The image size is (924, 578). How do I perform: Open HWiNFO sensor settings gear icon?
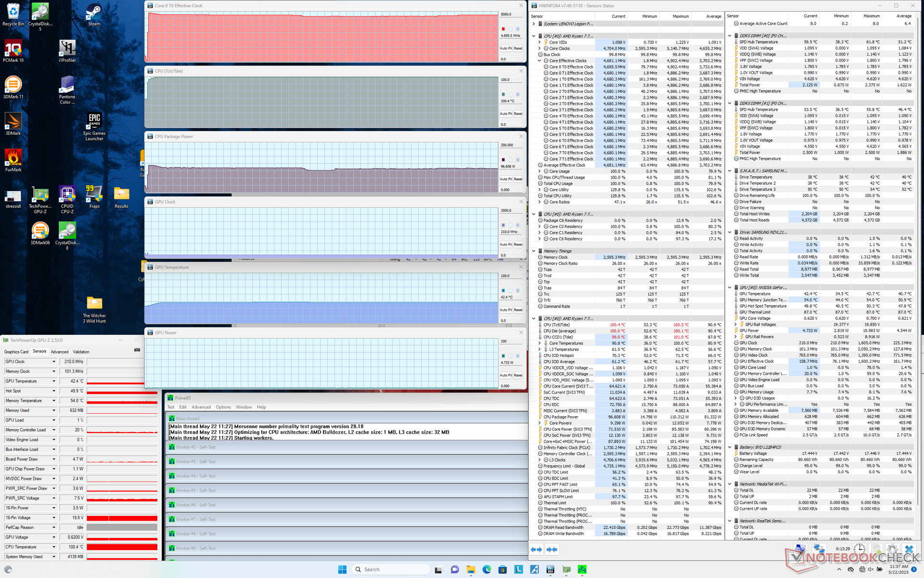click(892, 549)
